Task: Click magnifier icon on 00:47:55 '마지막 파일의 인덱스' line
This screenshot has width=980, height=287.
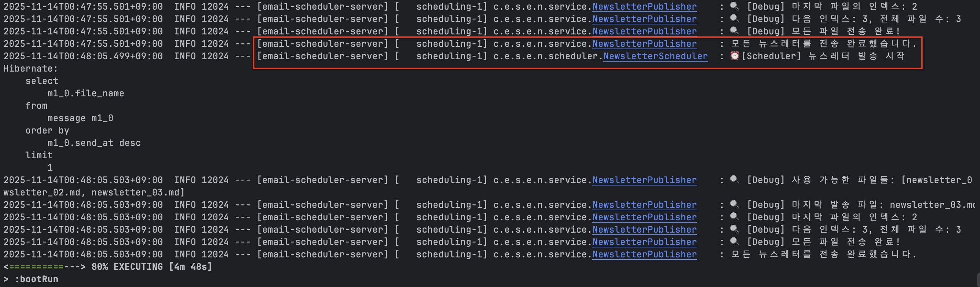Action: point(734,7)
